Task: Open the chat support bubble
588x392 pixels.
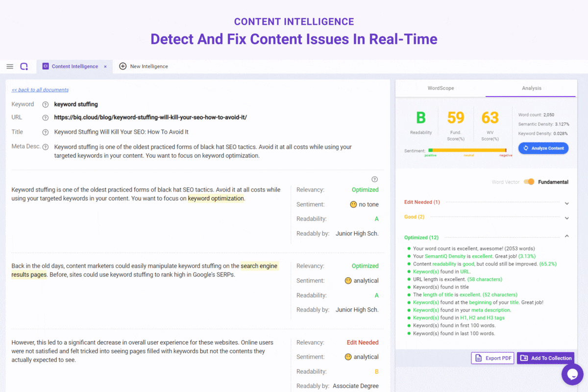Action: point(572,374)
